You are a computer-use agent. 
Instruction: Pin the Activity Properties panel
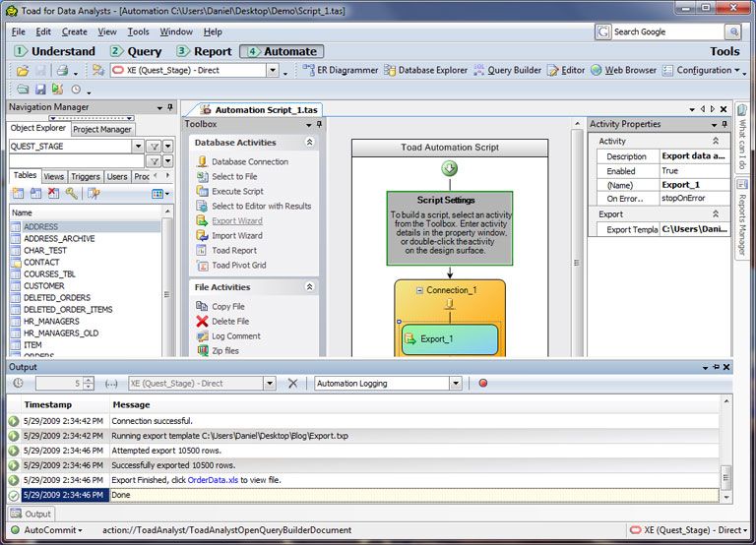[724, 124]
